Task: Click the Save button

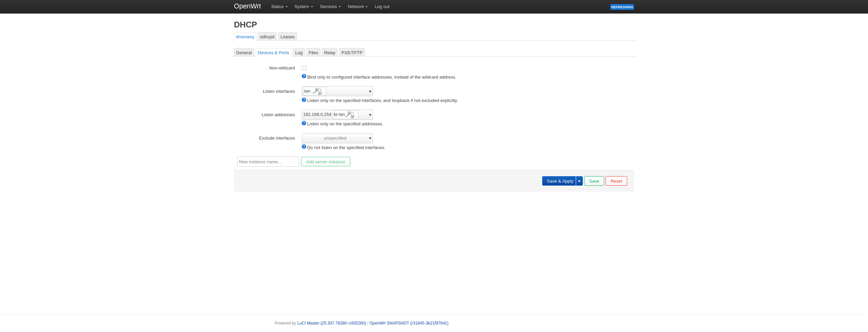Action: [594, 181]
